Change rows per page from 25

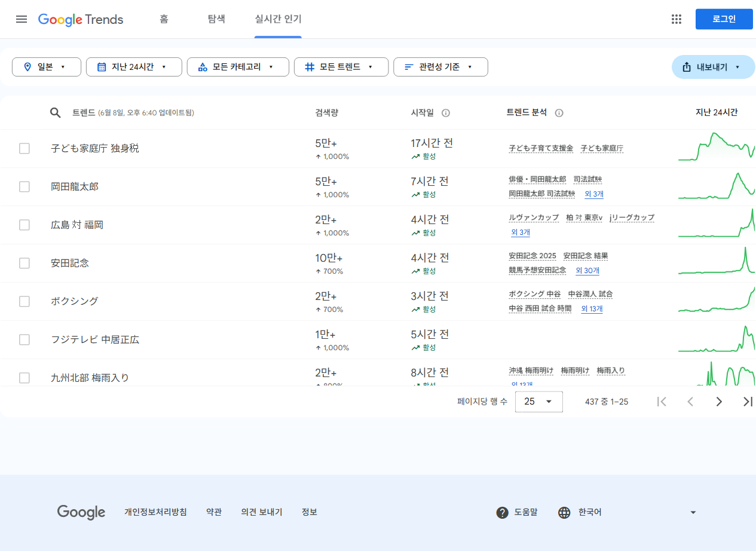tap(539, 402)
